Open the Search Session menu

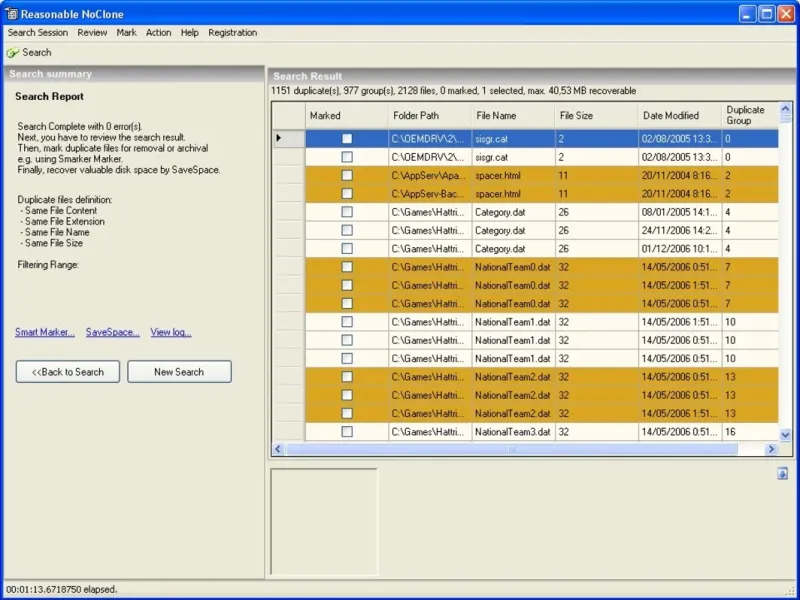[38, 32]
